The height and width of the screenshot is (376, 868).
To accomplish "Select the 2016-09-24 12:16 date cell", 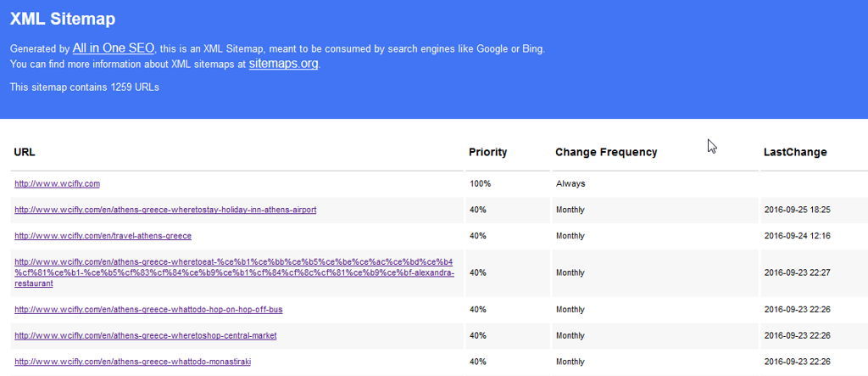I will 797,236.
